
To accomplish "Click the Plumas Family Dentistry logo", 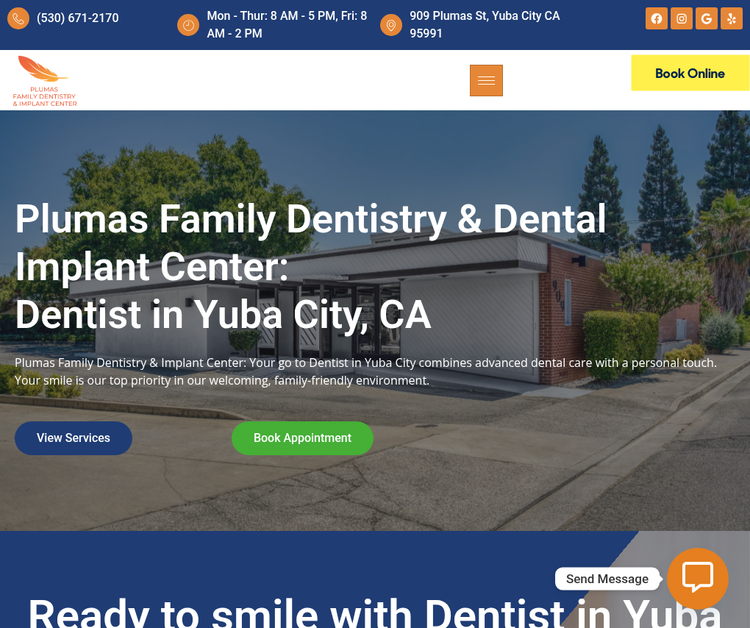I will 44,81.
